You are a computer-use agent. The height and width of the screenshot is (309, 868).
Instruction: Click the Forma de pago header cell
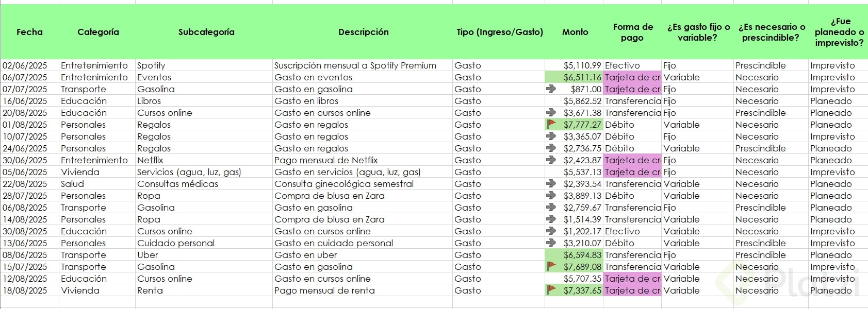click(x=632, y=32)
